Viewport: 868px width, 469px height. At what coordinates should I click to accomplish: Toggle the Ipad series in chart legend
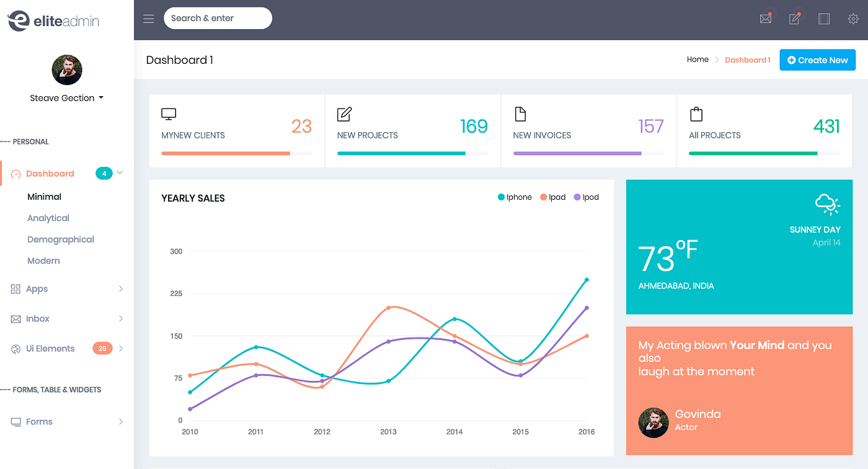[552, 197]
